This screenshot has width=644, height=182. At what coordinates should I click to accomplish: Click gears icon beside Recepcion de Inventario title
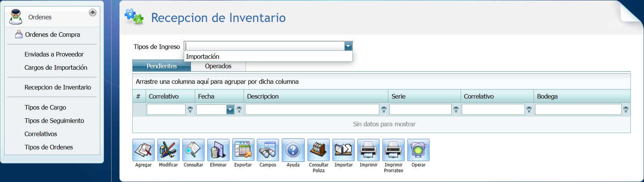point(134,17)
